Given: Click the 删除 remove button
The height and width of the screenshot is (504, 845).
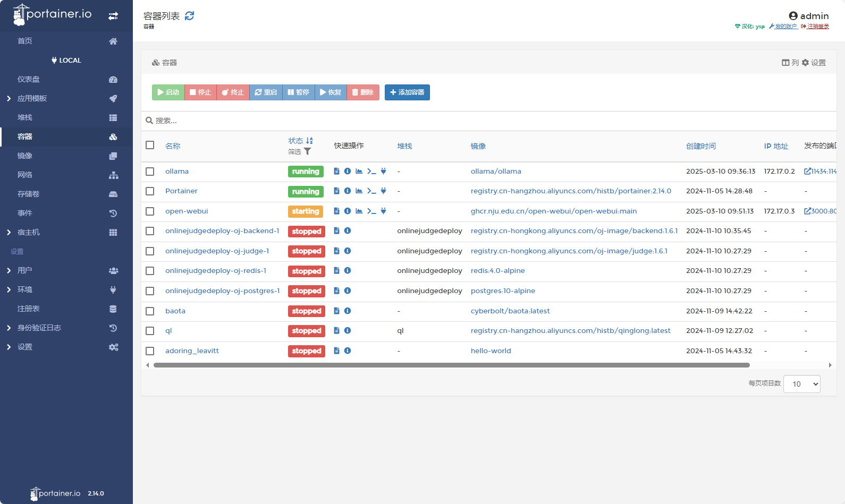Looking at the screenshot, I should 363,92.
